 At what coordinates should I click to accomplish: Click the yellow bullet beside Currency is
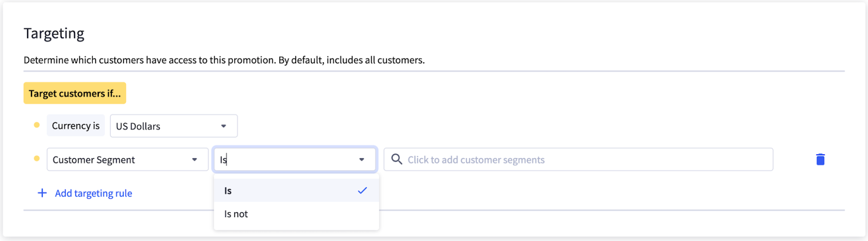(x=37, y=125)
